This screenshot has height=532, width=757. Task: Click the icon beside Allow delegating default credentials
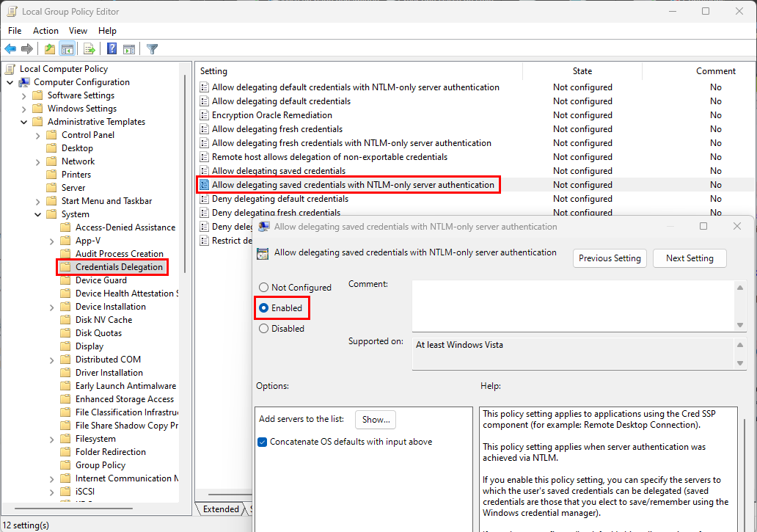click(x=204, y=101)
